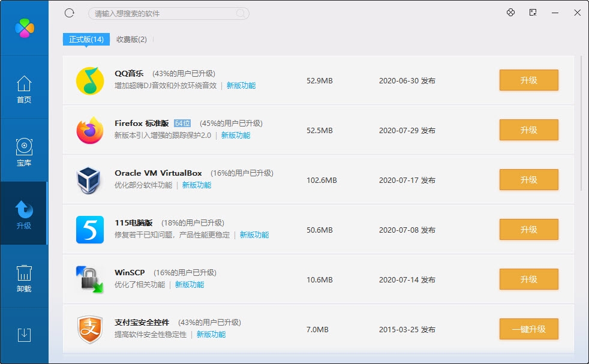Upgrade Oracle VM VirtualBox
589x364 pixels.
[529, 179]
